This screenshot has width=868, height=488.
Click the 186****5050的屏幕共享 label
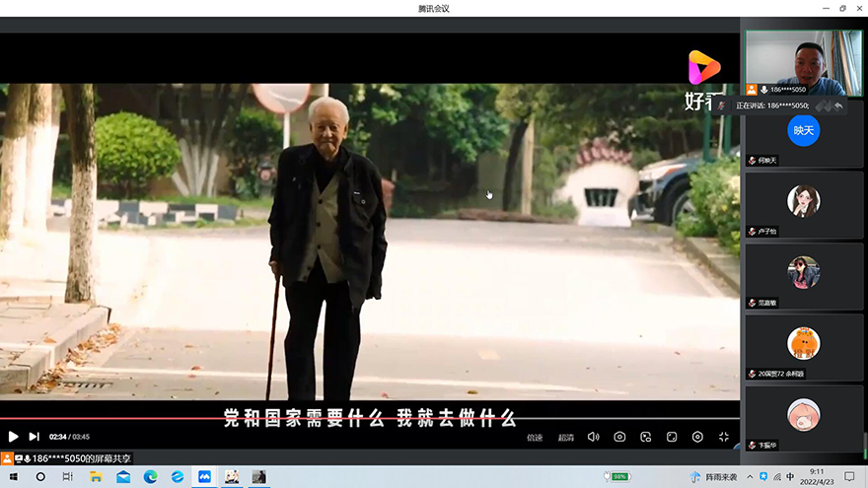(x=81, y=458)
